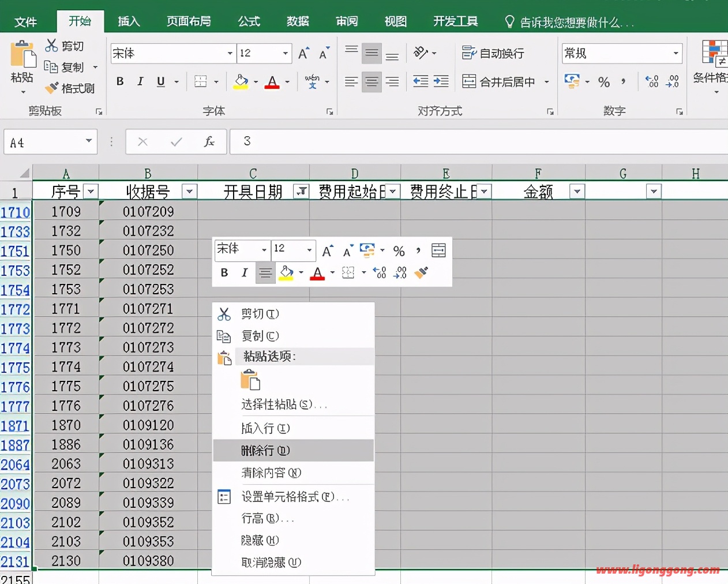Toggle middle vertical alignment in ribbon
This screenshot has width=728, height=584.
(371, 53)
